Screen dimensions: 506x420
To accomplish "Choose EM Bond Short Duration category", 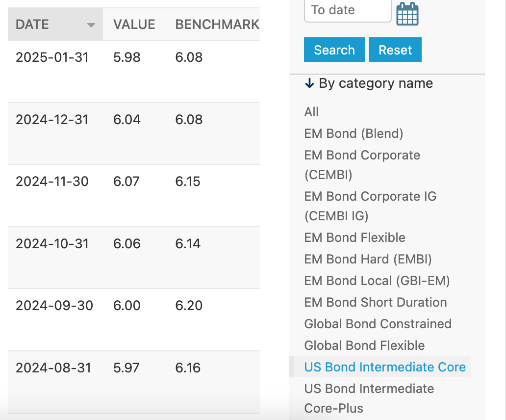I will click(x=375, y=302).
